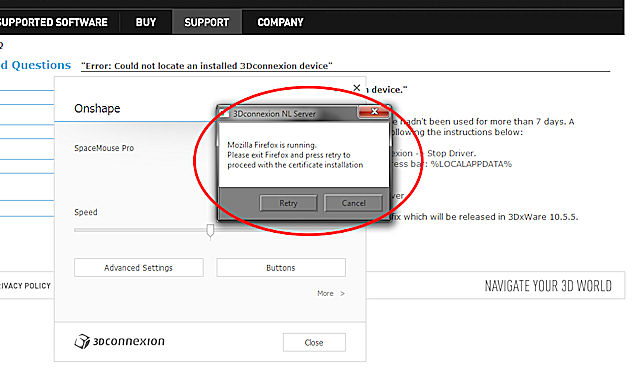Open Advanced Settings

139,267
